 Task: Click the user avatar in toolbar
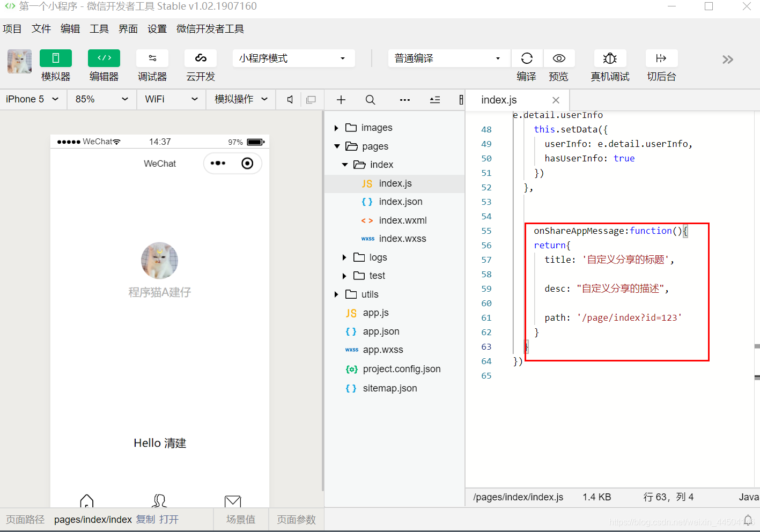tap(19, 62)
